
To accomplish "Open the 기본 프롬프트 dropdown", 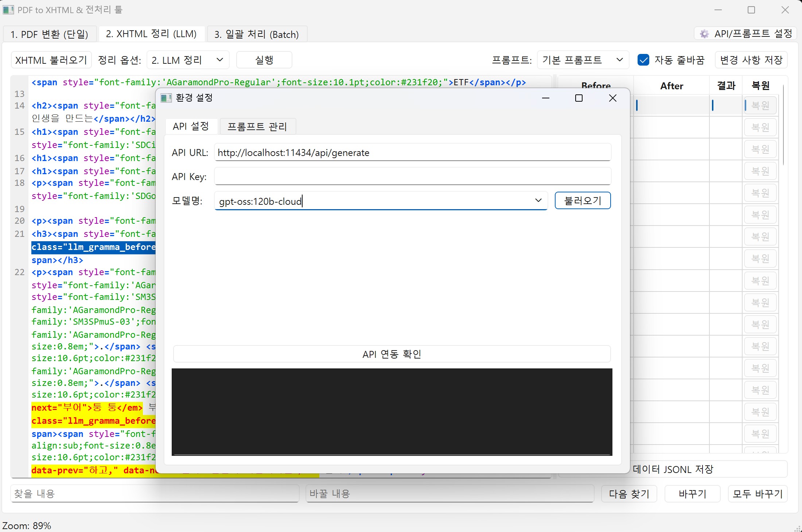I will 583,60.
